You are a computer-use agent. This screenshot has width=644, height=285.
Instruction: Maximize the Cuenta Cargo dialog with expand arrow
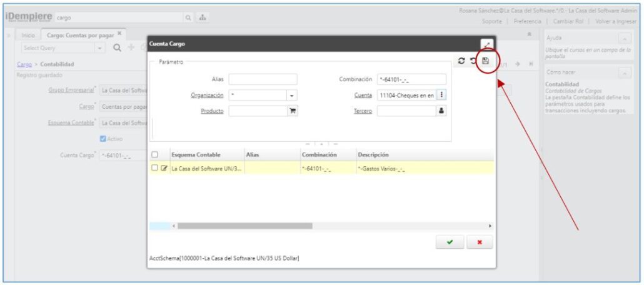[x=487, y=44]
